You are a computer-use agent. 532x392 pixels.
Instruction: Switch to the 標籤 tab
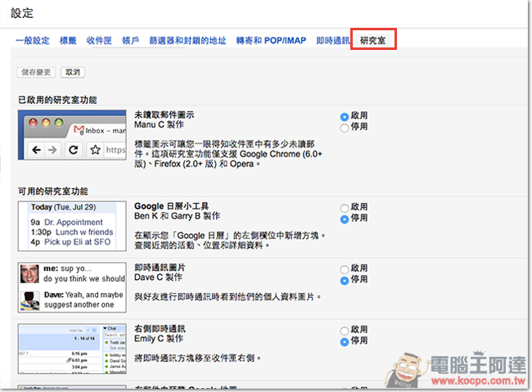(68, 41)
